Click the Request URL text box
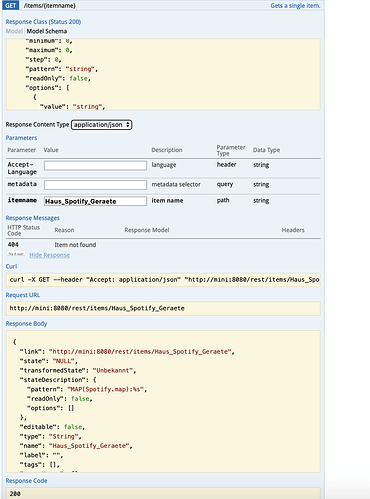Image resolution: width=370 pixels, height=499 pixels. tap(163, 308)
